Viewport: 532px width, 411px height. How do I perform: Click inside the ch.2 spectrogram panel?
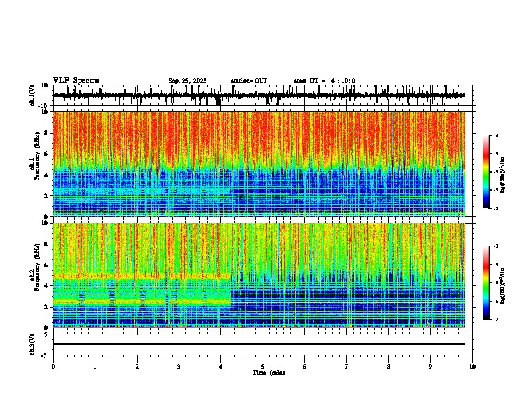259,275
